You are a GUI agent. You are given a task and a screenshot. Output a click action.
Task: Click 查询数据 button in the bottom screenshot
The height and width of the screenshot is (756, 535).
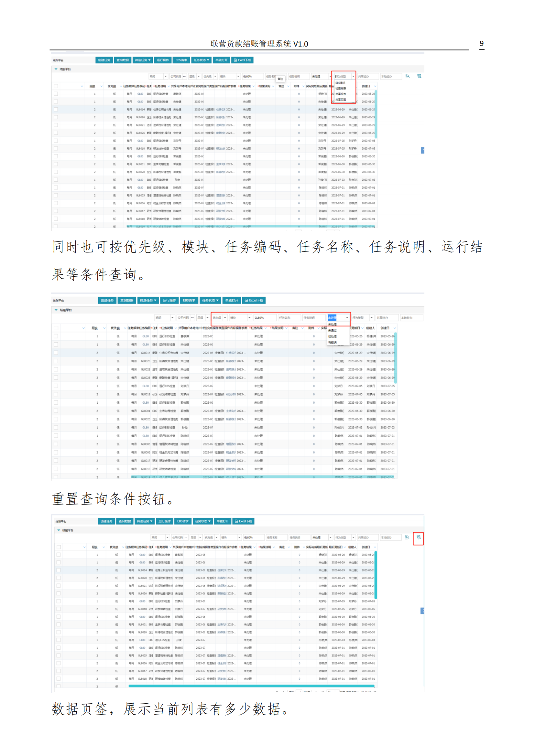125,521
